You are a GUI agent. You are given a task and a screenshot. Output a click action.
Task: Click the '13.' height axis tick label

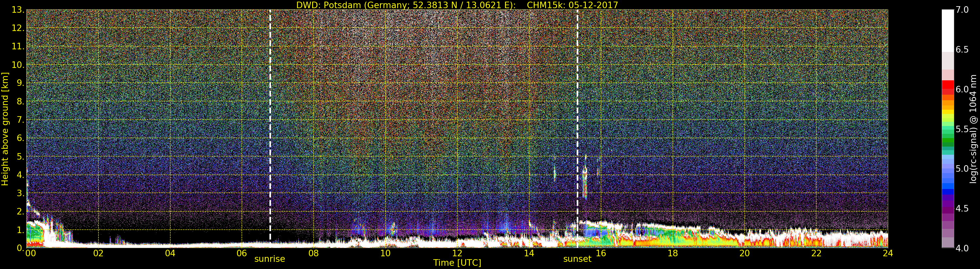[18, 10]
